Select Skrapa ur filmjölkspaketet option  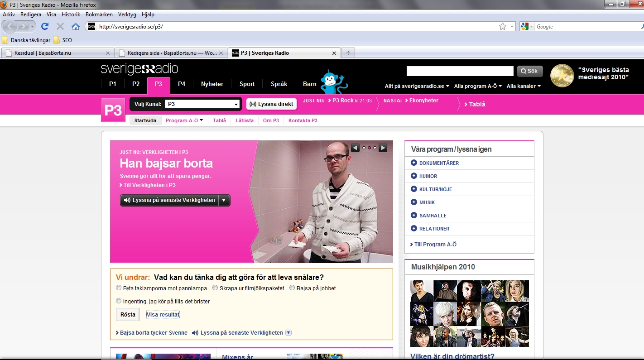click(x=215, y=288)
